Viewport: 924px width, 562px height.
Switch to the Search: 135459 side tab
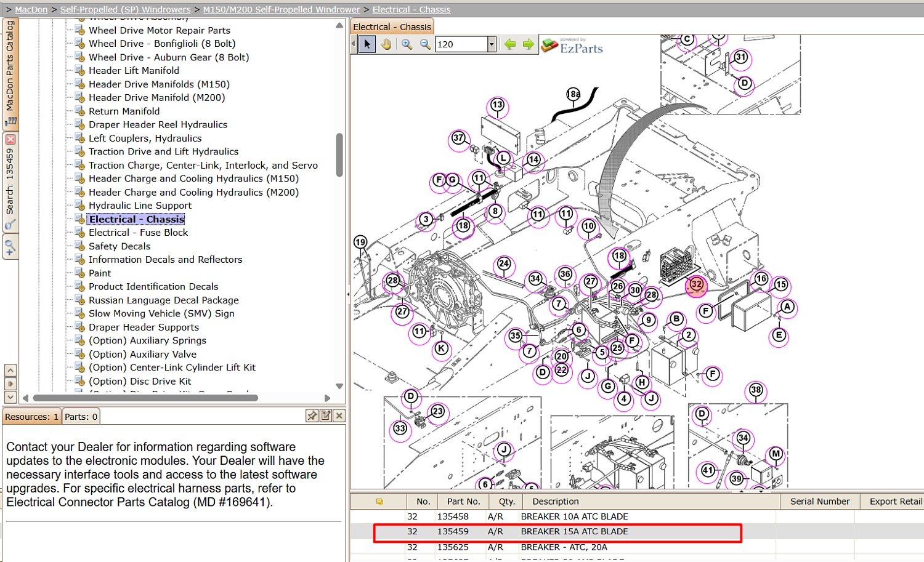[x=10, y=182]
